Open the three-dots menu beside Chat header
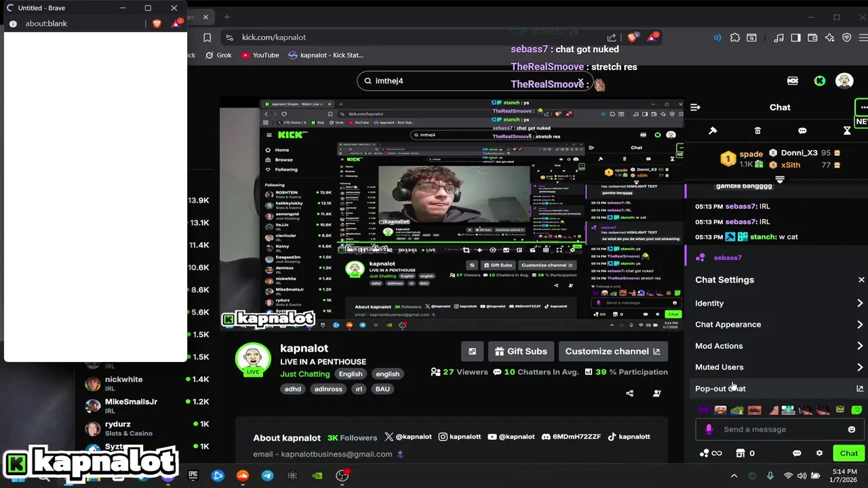868x488 pixels. click(x=863, y=107)
